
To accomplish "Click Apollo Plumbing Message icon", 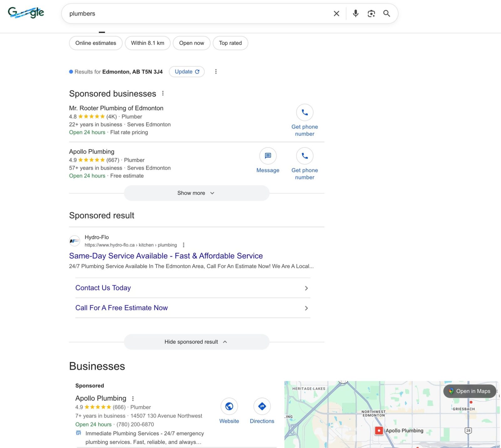I will click(x=268, y=156).
